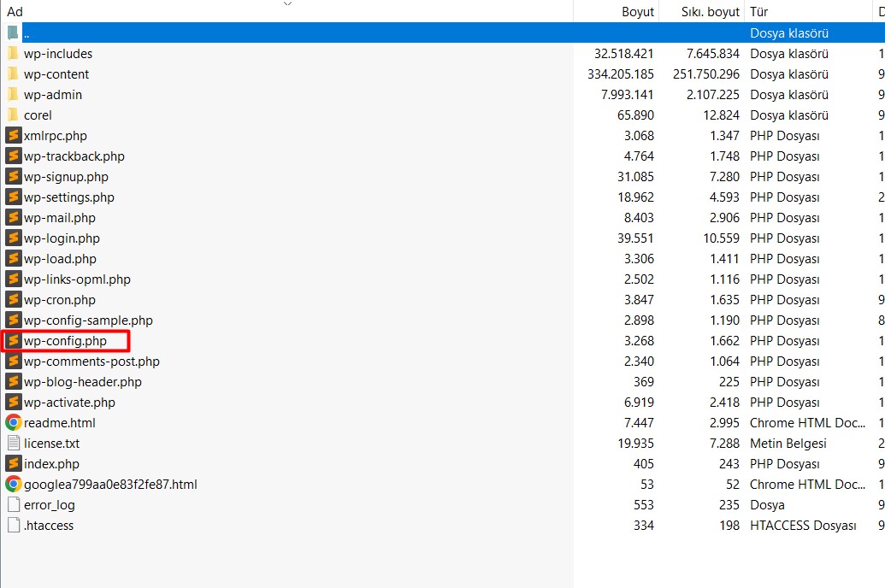
Task: Select the Sublime icon beside wp-config.php
Action: [x=14, y=341]
